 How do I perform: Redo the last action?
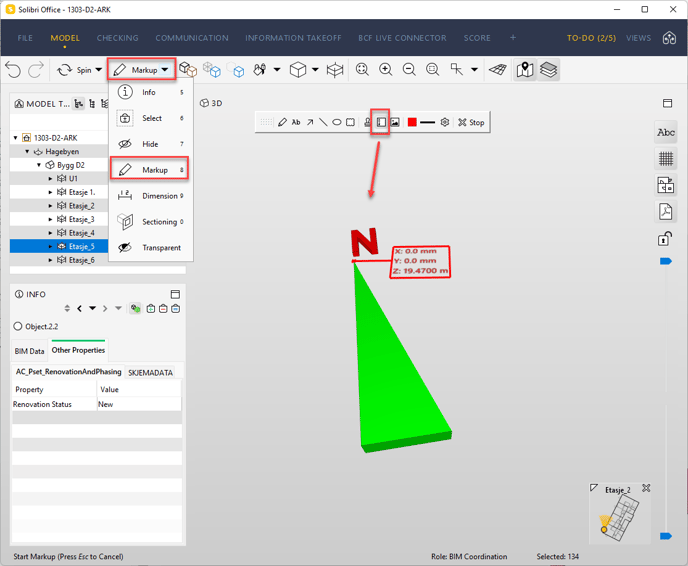coord(36,70)
